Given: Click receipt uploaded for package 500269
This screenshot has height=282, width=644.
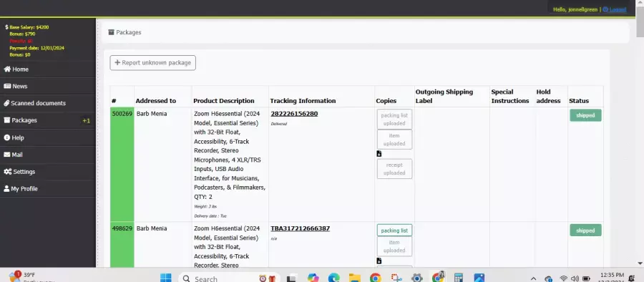Looking at the screenshot, I should point(394,169).
